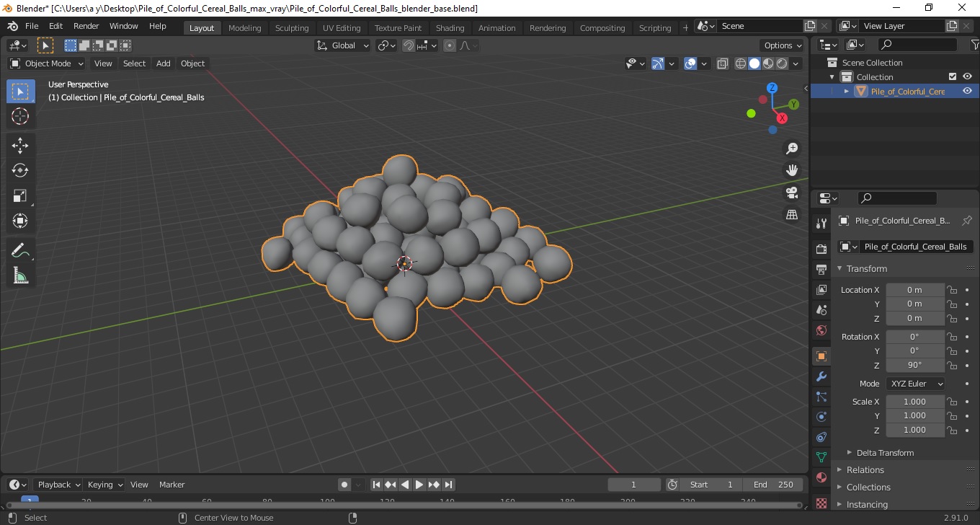
Task: Switch to UV Editing workspace tab
Action: coord(342,27)
